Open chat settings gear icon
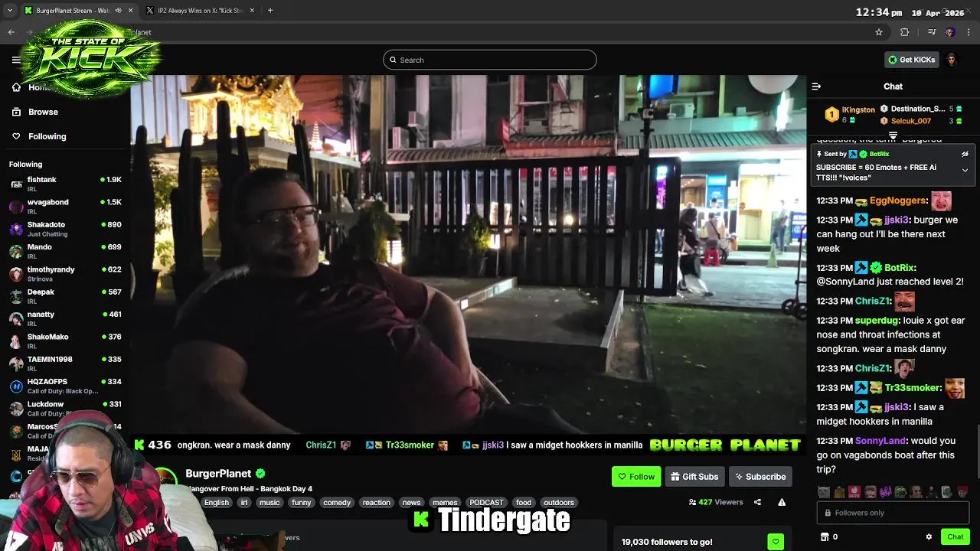This screenshot has width=980, height=551. (x=929, y=536)
